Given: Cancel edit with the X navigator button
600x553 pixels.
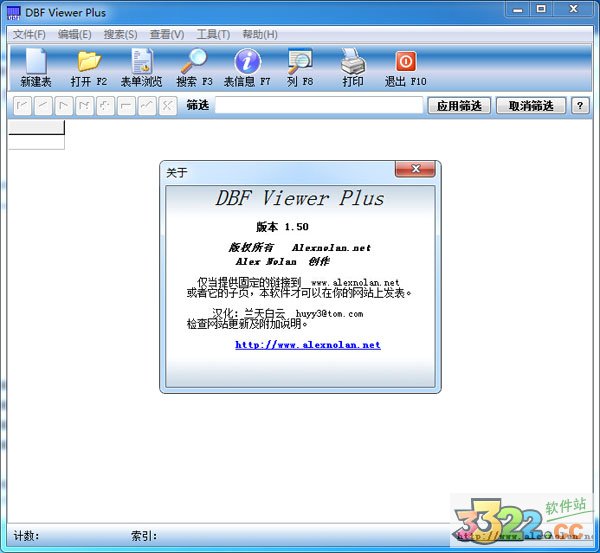Looking at the screenshot, I should pos(167,106).
